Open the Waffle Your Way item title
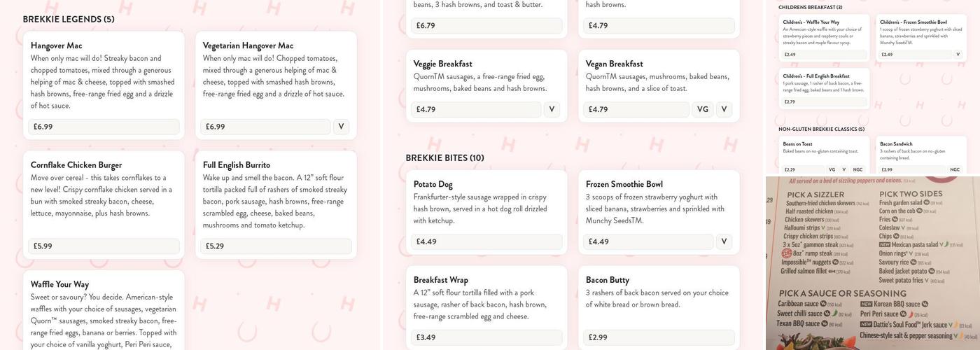980x350 pixels. tap(59, 284)
